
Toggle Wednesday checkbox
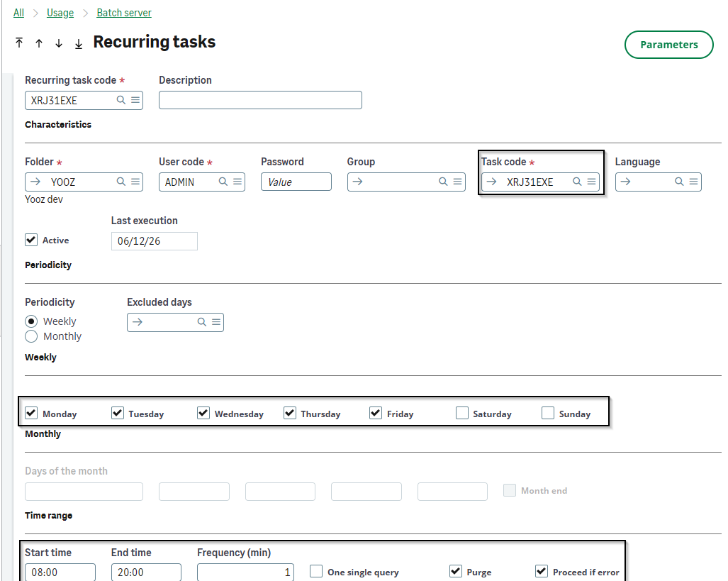[x=203, y=413]
